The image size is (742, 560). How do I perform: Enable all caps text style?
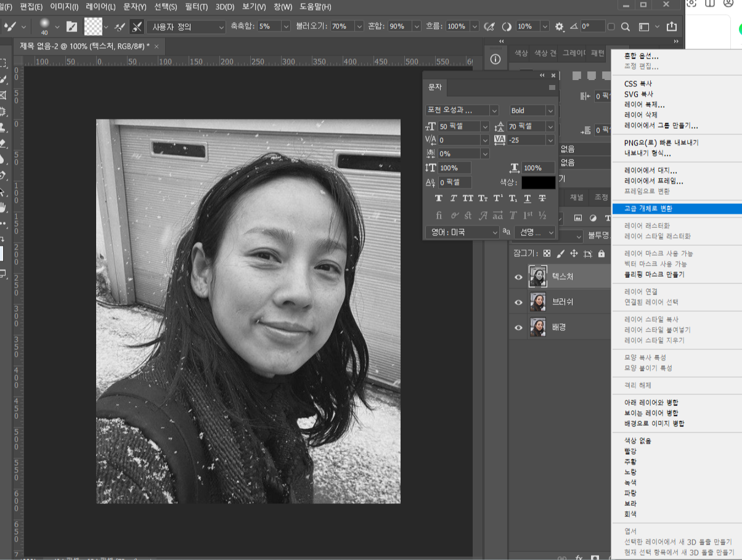pyautogui.click(x=468, y=198)
